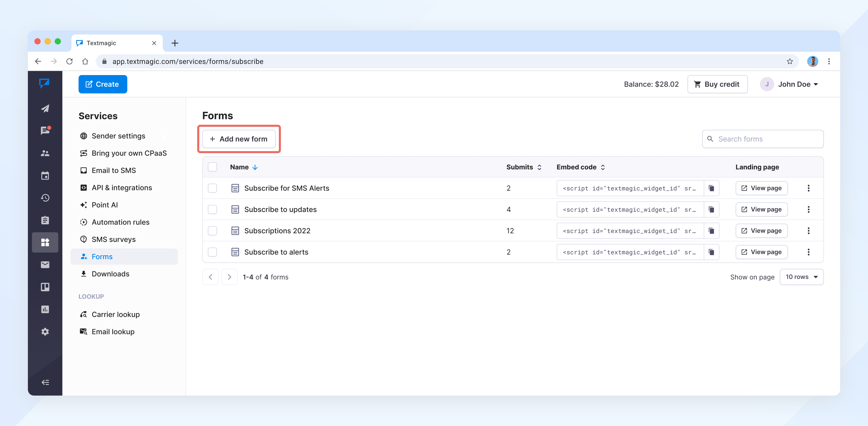Open more options for Subscriptions 2022
The image size is (868, 426).
[808, 231]
